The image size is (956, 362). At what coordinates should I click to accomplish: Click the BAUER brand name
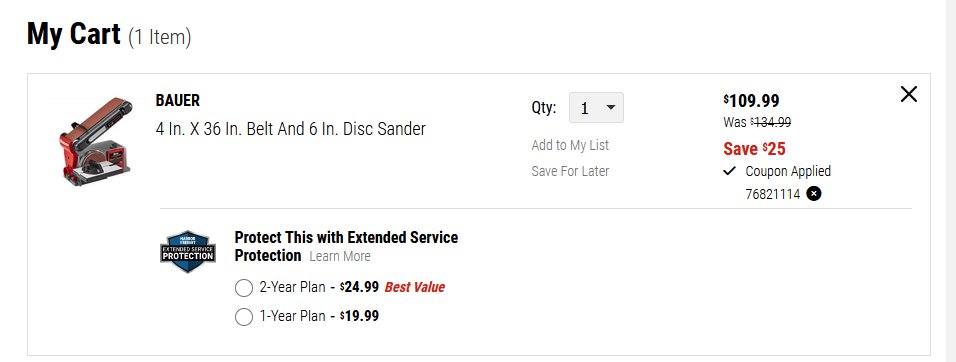(177, 101)
